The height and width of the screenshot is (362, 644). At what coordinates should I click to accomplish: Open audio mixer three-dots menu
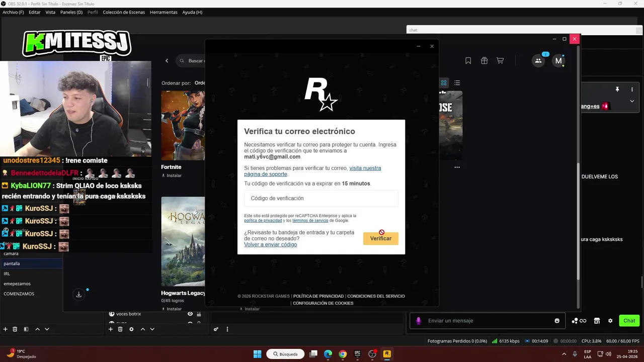227,329
